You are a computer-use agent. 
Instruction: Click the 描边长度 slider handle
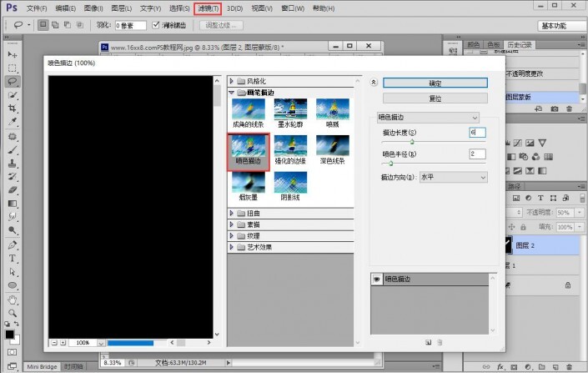412,142
